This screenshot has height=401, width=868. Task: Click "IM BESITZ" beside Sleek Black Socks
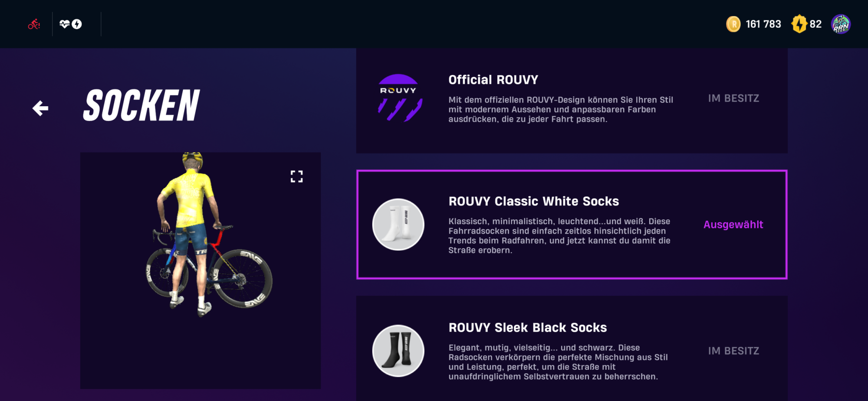(x=733, y=351)
